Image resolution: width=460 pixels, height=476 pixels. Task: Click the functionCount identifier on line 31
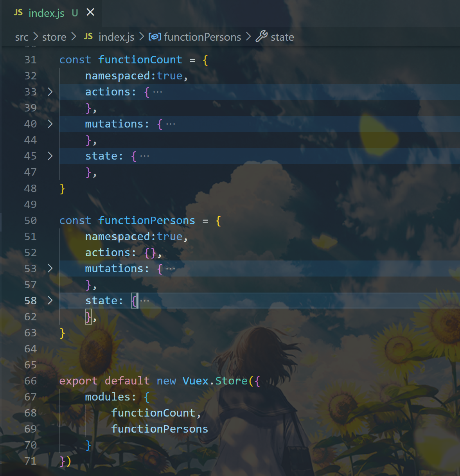tap(140, 60)
